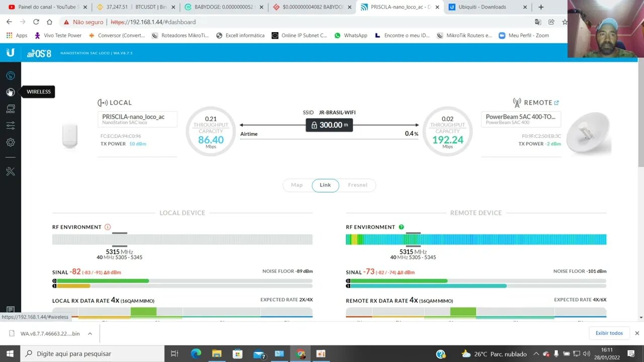Select the Link view tab
Viewport: 644px width, 362px height.
pyautogui.click(x=326, y=185)
